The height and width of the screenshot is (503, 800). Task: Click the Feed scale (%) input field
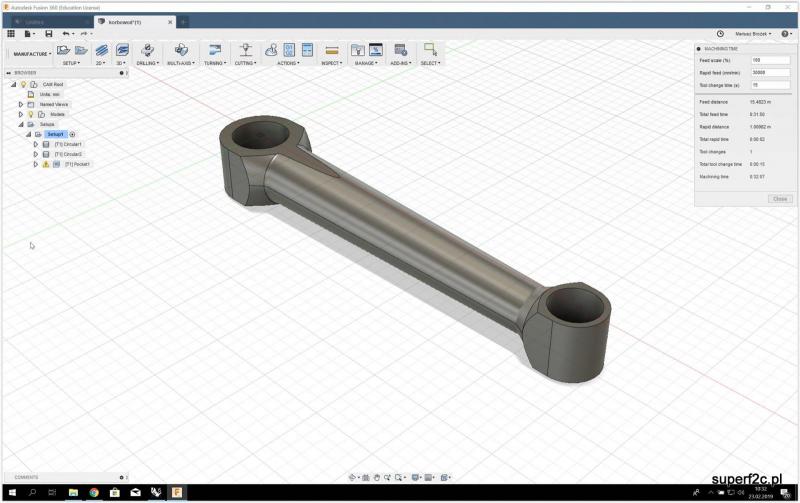763,60
